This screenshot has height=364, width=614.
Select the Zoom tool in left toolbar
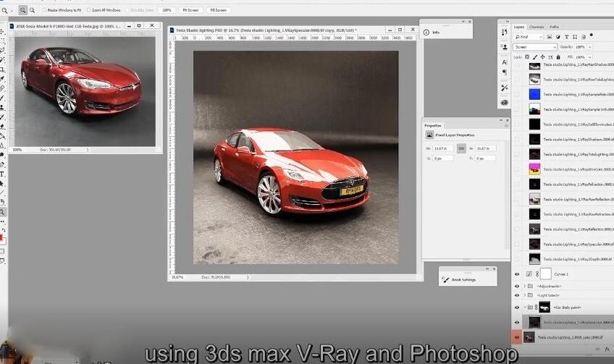coord(2,212)
